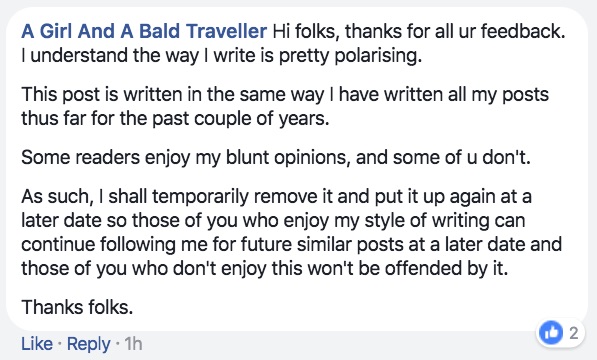This screenshot has width=597, height=360.
Task: Click the sentence 'Some readers enjoy my blunt opinions'
Action: click(x=185, y=158)
